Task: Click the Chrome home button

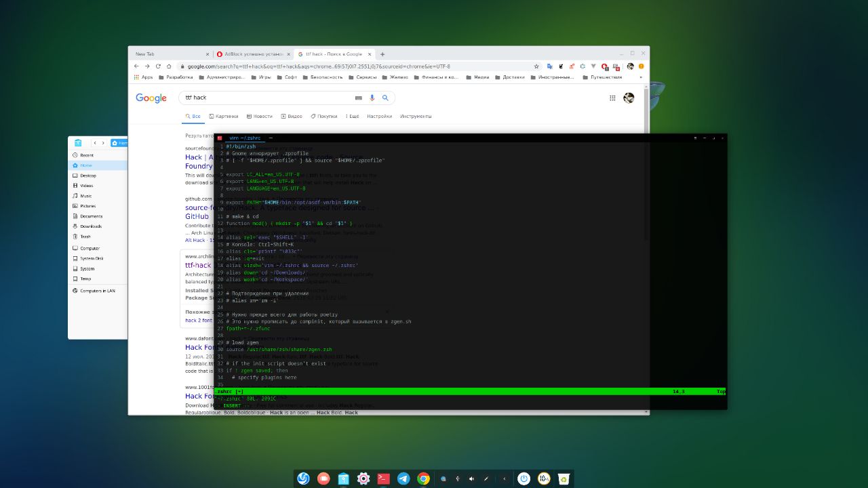Action: click(170, 66)
